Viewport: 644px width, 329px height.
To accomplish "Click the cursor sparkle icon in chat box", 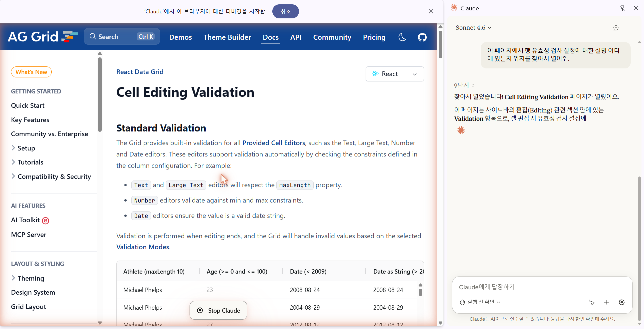I will (x=592, y=302).
